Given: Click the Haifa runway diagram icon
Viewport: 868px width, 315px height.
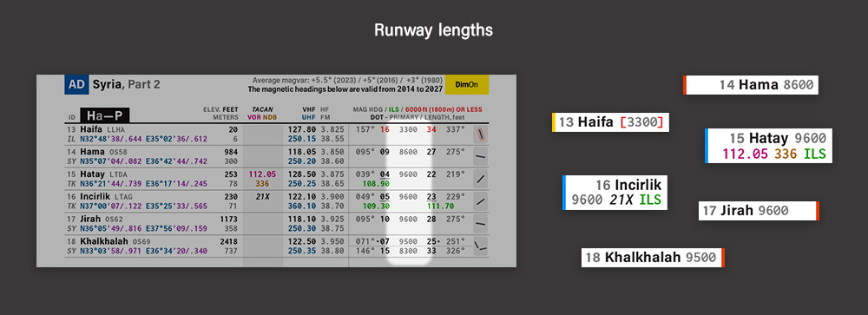Looking at the screenshot, I should (x=481, y=135).
